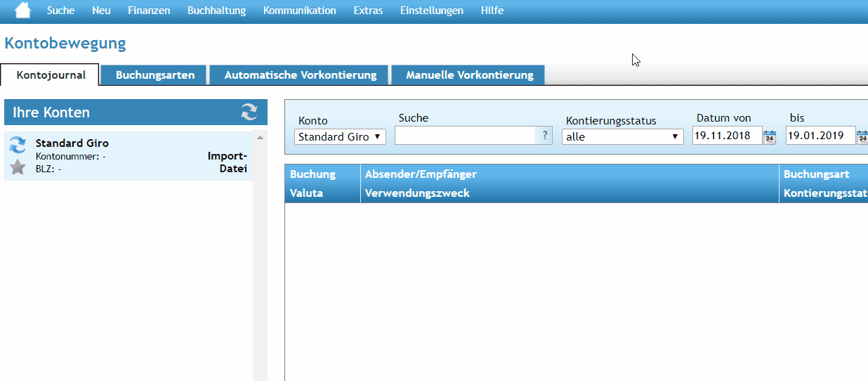Click the Kontobewegung page heading

[x=65, y=44]
